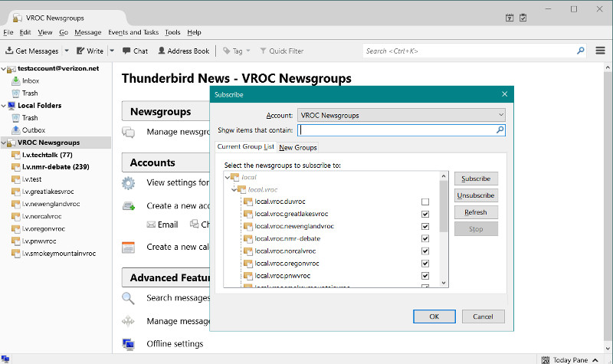The height and width of the screenshot is (364, 613).
Task: Collapse the VROC Newsgroups account
Action: pos(4,143)
